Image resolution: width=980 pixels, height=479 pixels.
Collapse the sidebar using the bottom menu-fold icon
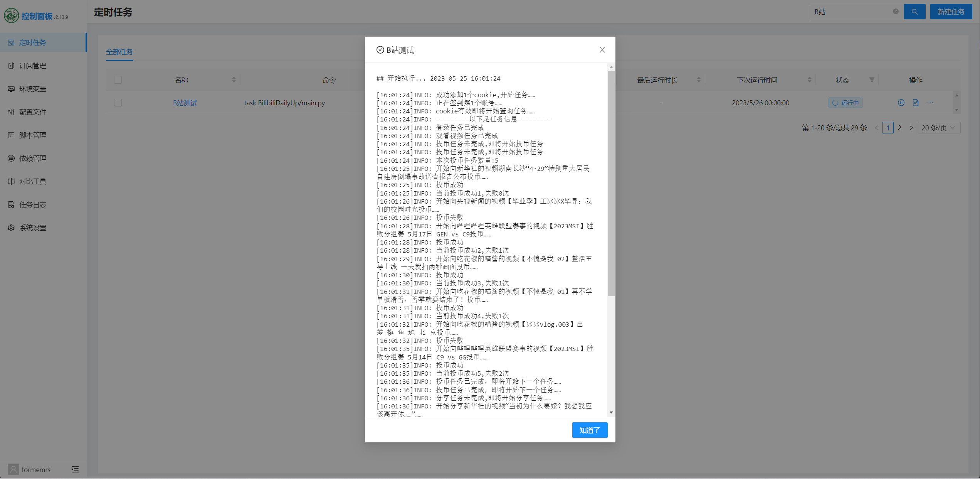point(75,469)
